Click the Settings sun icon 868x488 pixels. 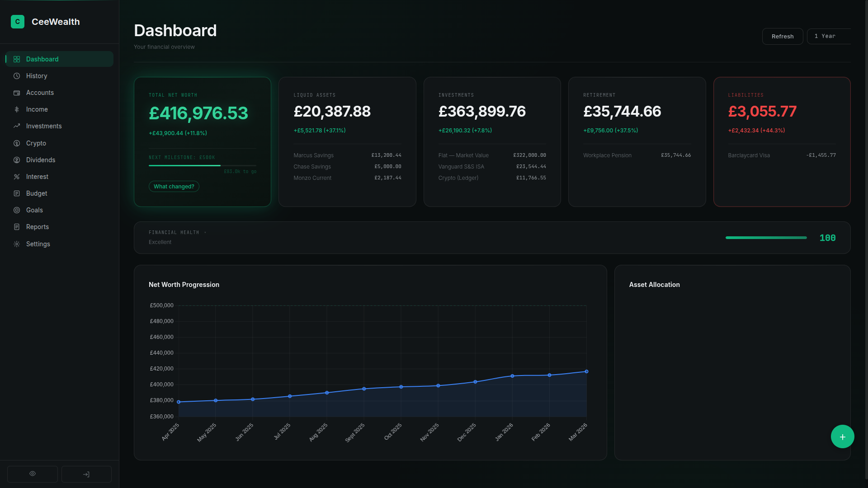pos(16,244)
